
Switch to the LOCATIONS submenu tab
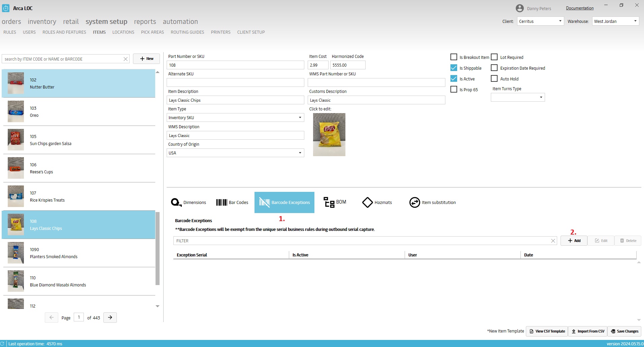(123, 32)
